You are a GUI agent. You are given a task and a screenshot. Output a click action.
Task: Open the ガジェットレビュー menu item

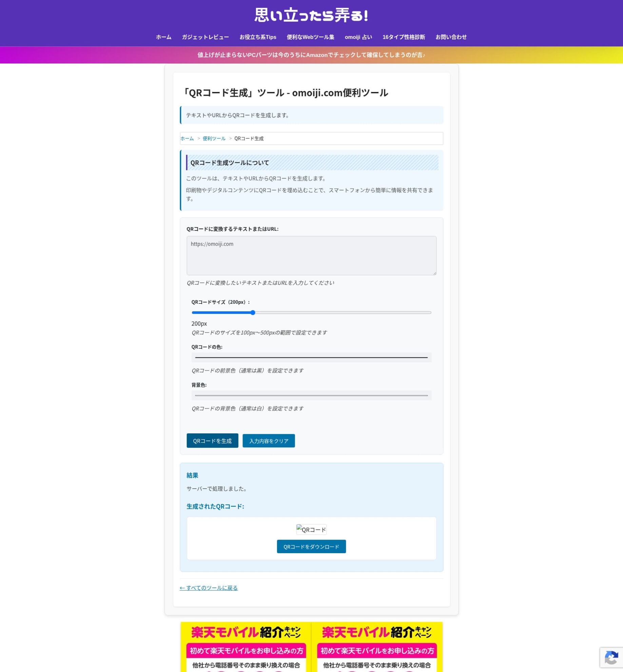pos(205,37)
